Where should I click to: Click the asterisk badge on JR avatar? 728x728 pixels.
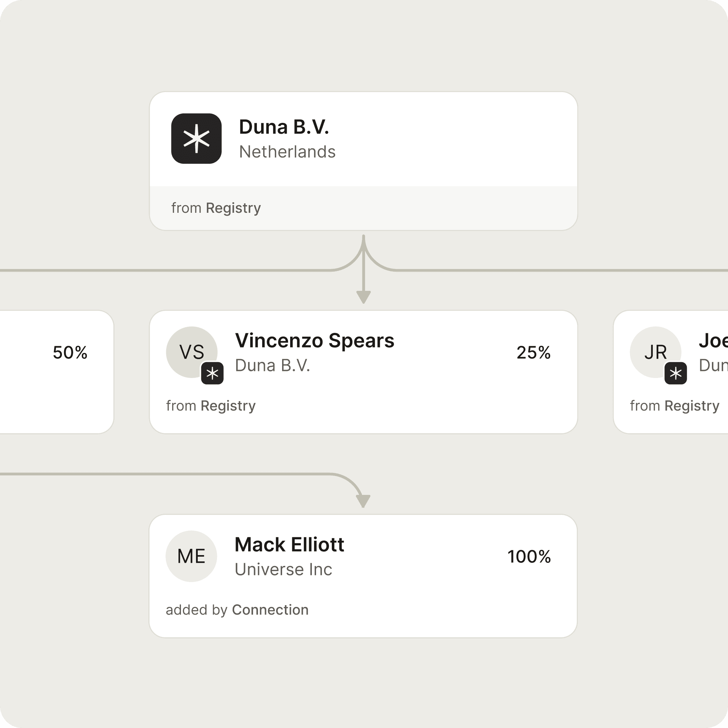[x=675, y=373]
